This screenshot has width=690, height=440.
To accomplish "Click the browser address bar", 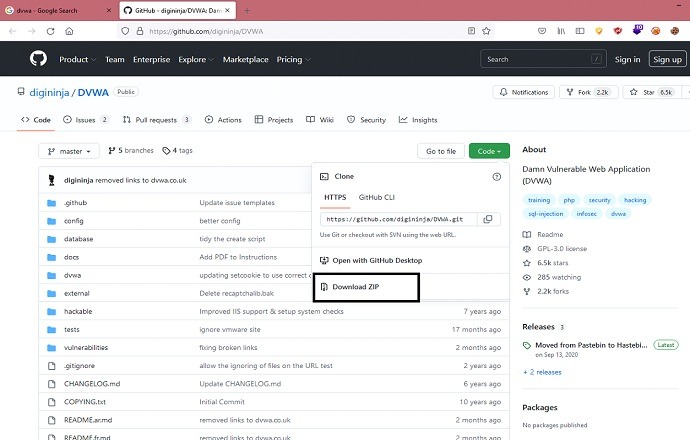I will coord(304,31).
